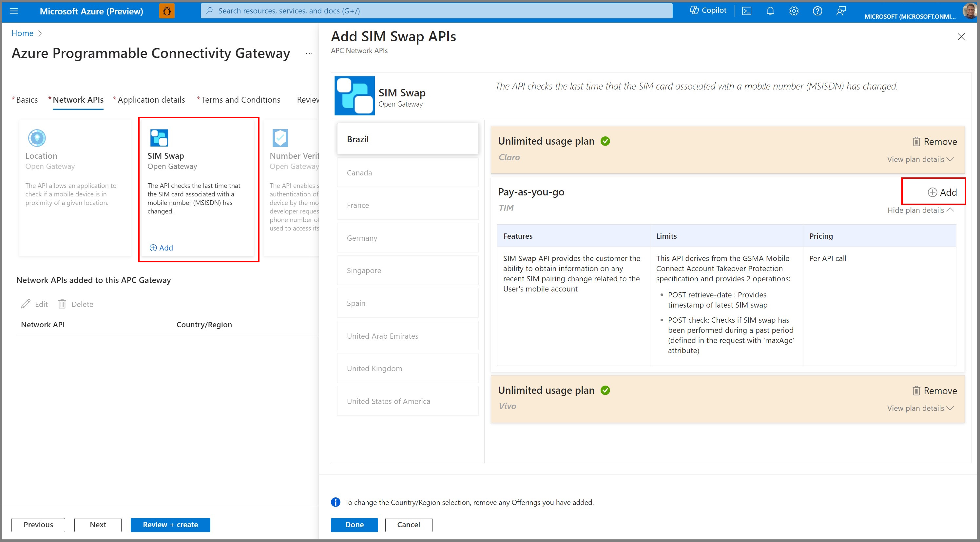Close the Add SIM Swap APIs panel
Screen dimensions: 980x542
tap(961, 36)
